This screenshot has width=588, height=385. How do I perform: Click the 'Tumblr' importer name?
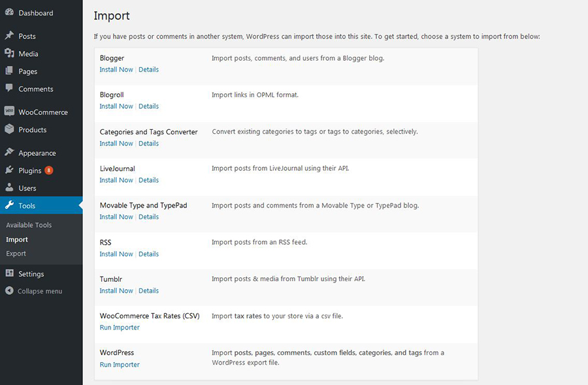pyautogui.click(x=111, y=279)
